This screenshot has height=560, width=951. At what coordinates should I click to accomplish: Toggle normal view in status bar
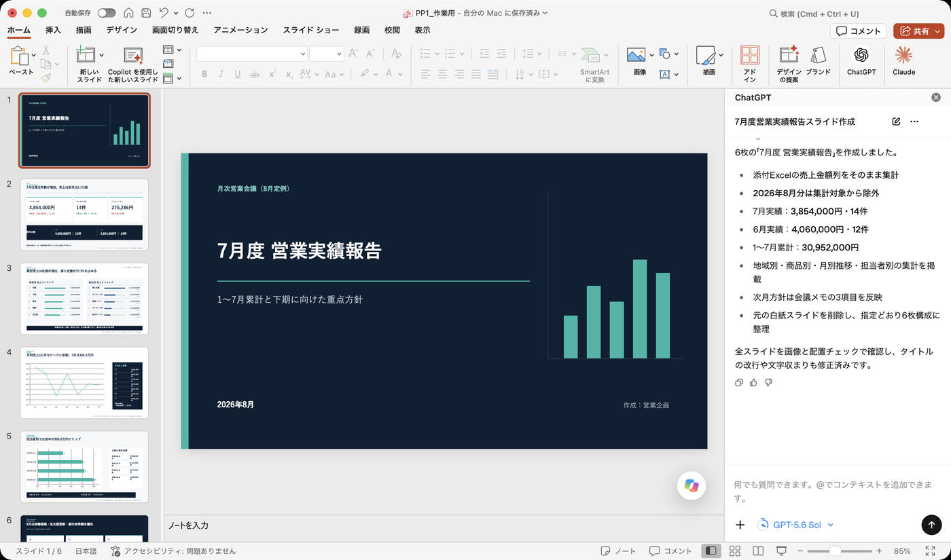(711, 551)
